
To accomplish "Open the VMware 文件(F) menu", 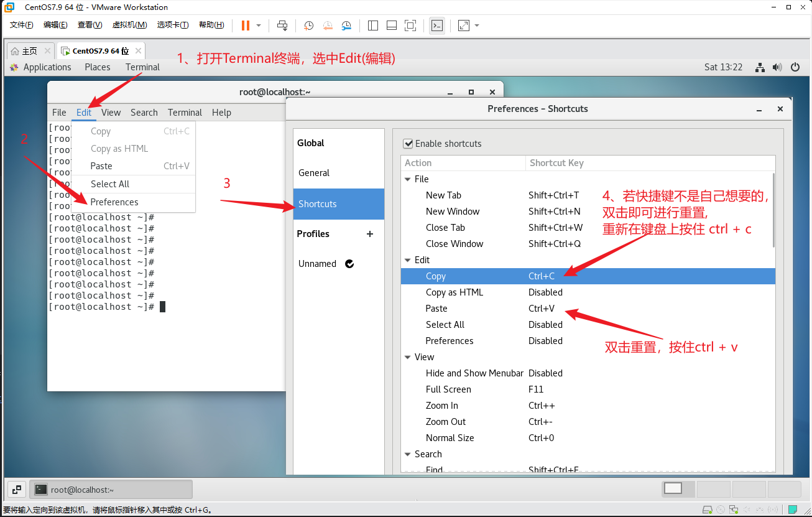I will coord(22,25).
